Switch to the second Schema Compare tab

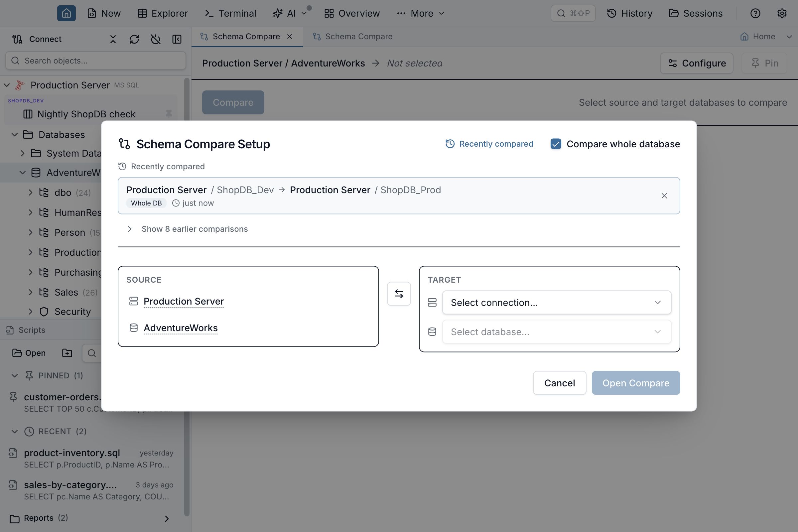coord(352,36)
